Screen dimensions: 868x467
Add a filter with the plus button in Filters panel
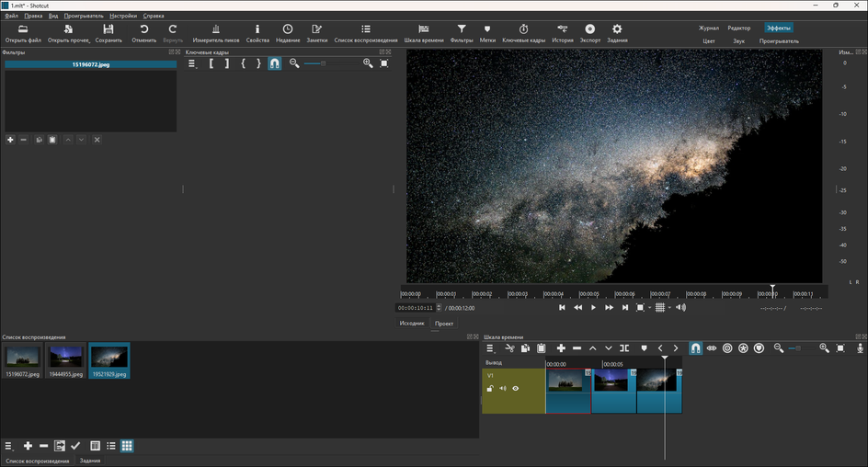pos(10,140)
